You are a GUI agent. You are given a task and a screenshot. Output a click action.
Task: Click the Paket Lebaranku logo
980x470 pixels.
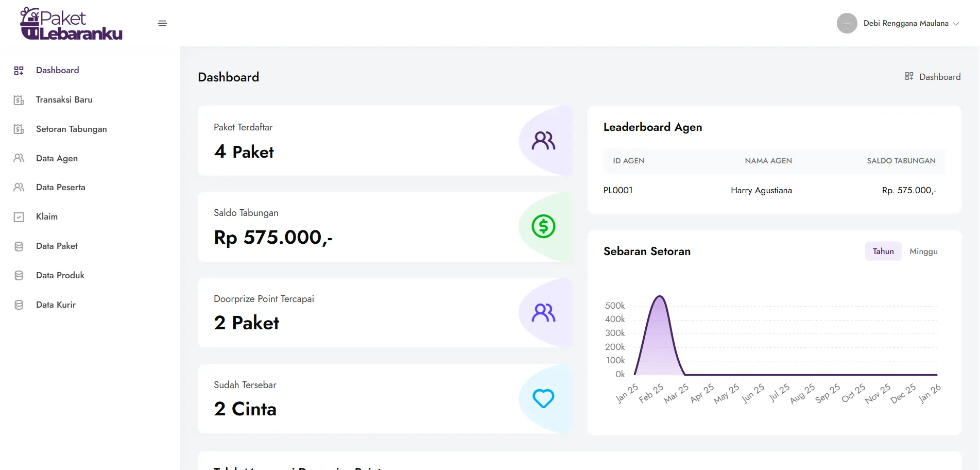pyautogui.click(x=71, y=24)
